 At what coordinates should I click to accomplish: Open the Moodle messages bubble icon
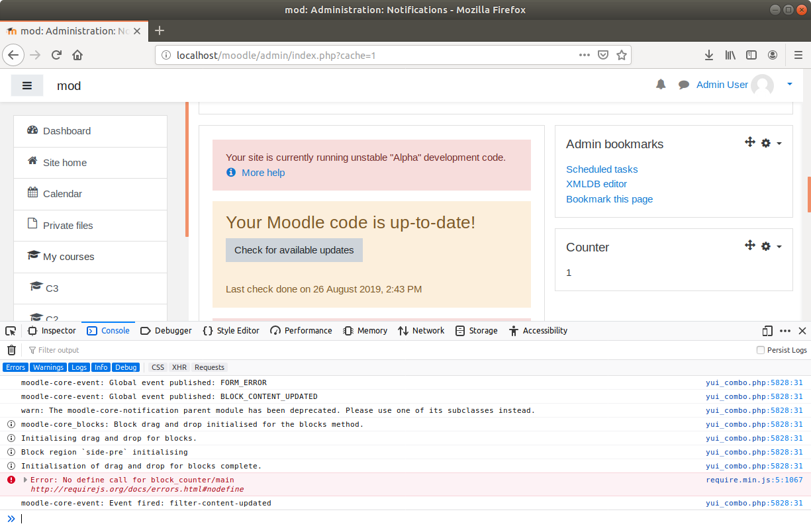point(684,85)
